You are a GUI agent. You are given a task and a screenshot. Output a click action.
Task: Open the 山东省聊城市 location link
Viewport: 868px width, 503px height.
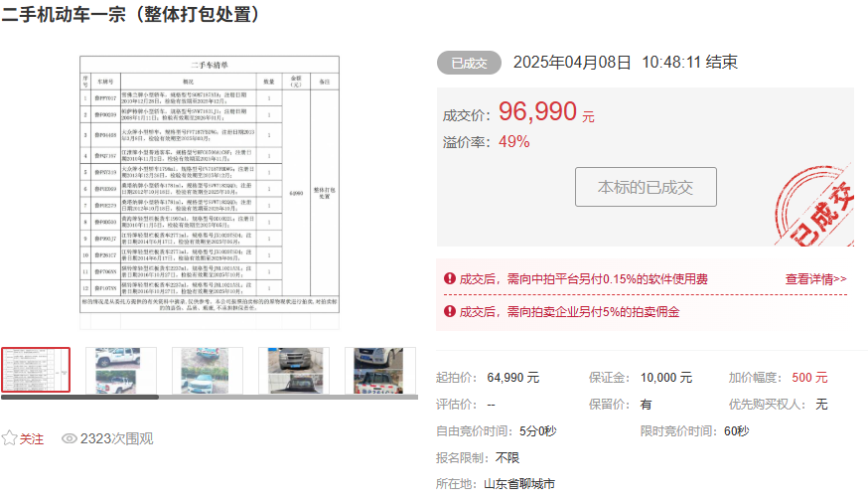coord(518,484)
